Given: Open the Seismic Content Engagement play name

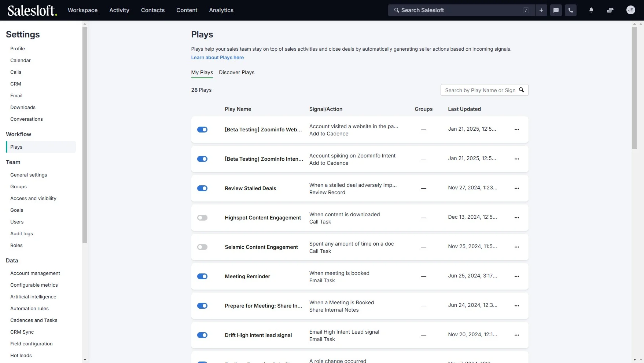Looking at the screenshot, I should tap(261, 247).
